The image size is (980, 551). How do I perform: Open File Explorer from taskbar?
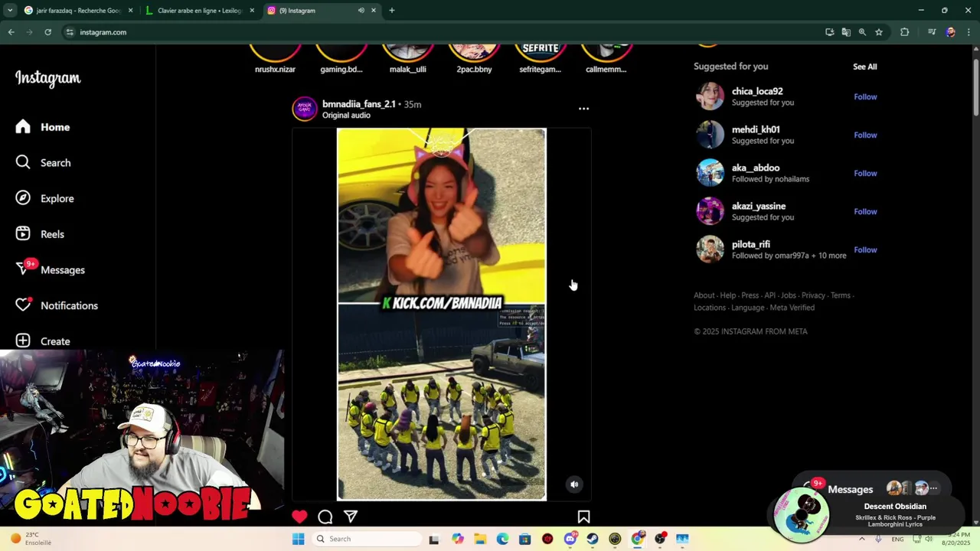point(479,539)
